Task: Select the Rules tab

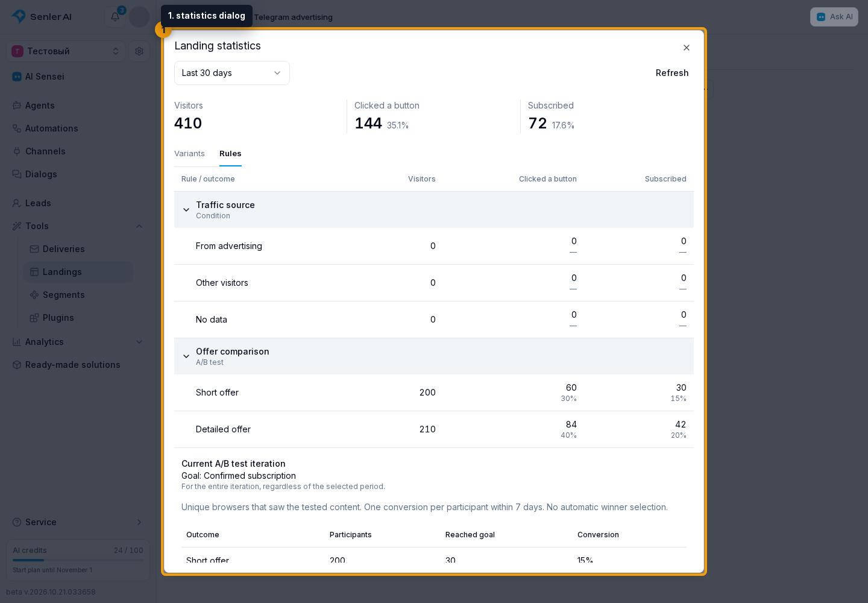Action: (x=230, y=154)
